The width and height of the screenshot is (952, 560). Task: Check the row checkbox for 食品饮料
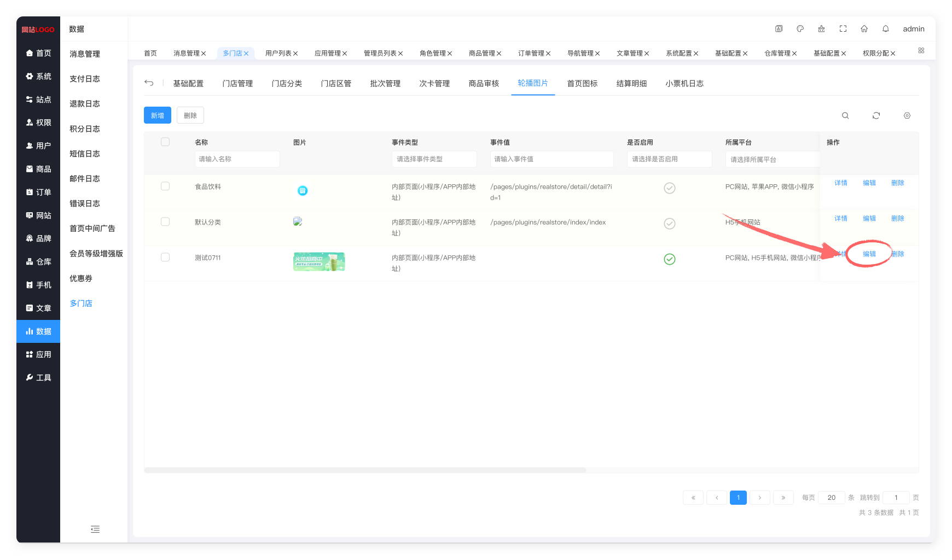165,186
